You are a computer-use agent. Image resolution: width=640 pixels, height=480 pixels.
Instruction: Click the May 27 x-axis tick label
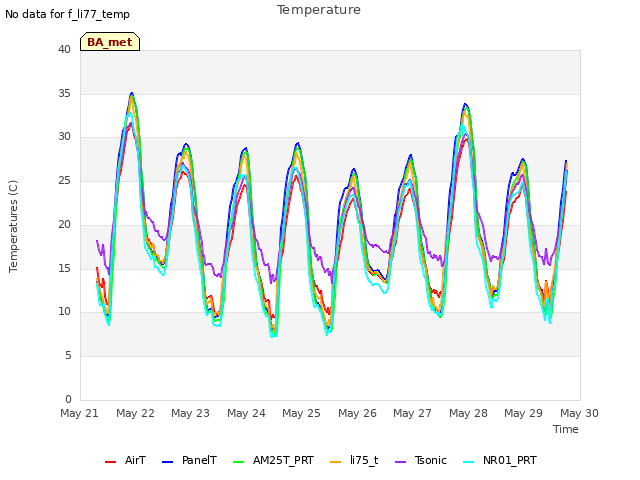pos(412,413)
